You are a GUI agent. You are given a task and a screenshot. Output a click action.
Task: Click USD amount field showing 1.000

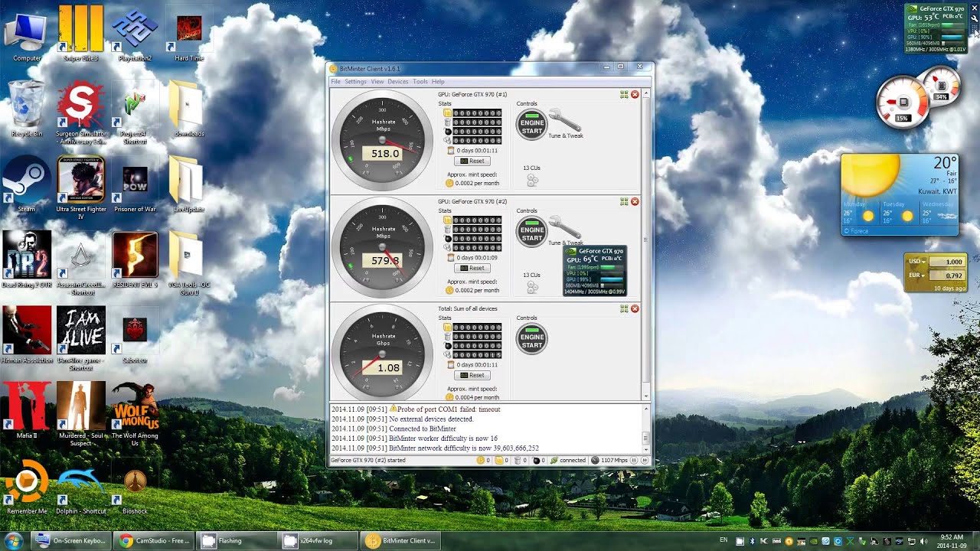click(946, 262)
